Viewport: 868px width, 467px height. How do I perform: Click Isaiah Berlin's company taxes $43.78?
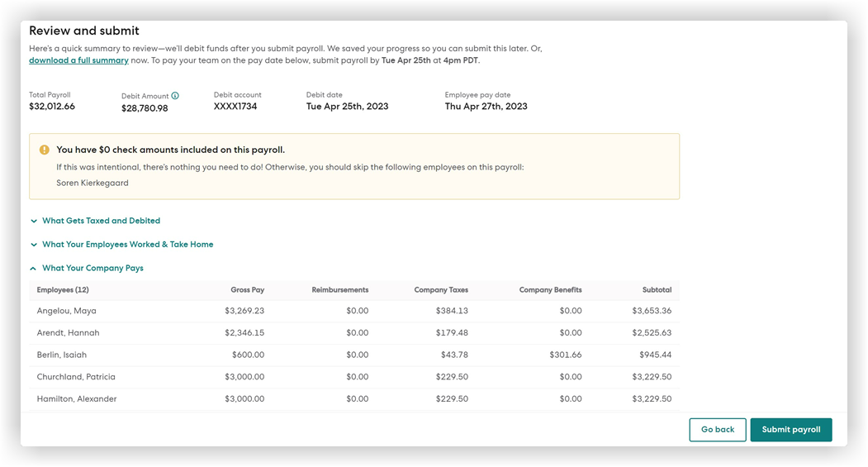(454, 355)
